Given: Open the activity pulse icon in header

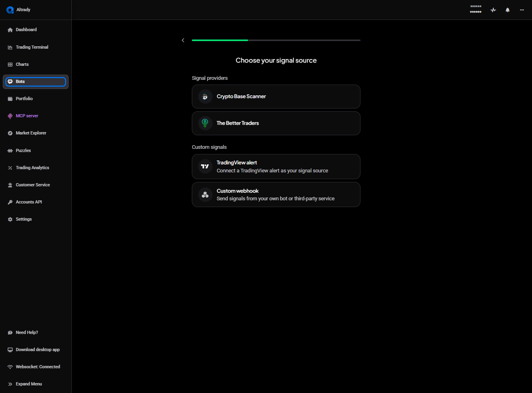Looking at the screenshot, I should click(493, 10).
